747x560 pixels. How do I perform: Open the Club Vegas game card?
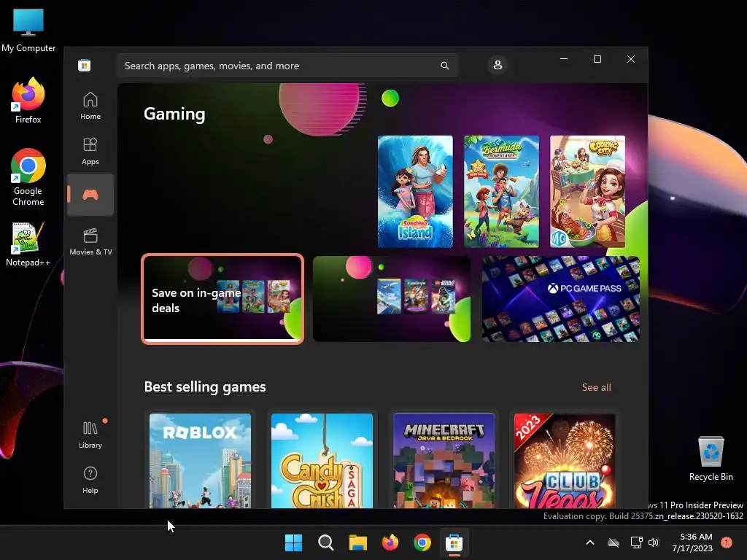(565, 461)
